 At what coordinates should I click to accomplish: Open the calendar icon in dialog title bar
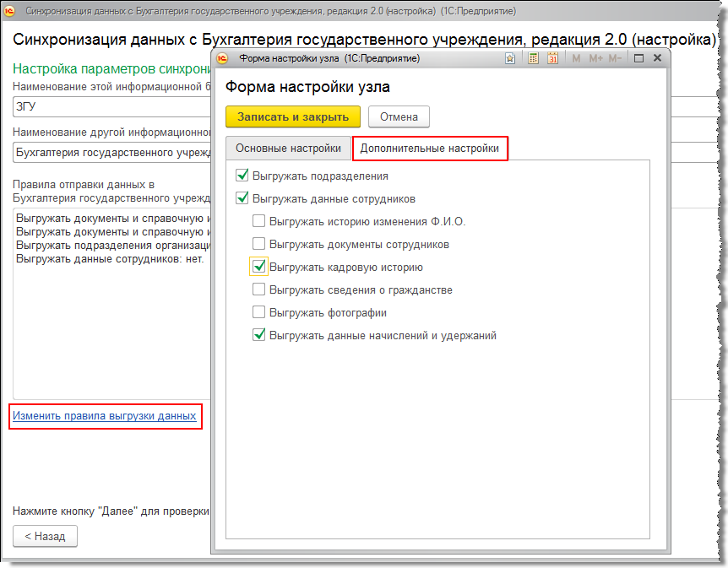[x=552, y=58]
